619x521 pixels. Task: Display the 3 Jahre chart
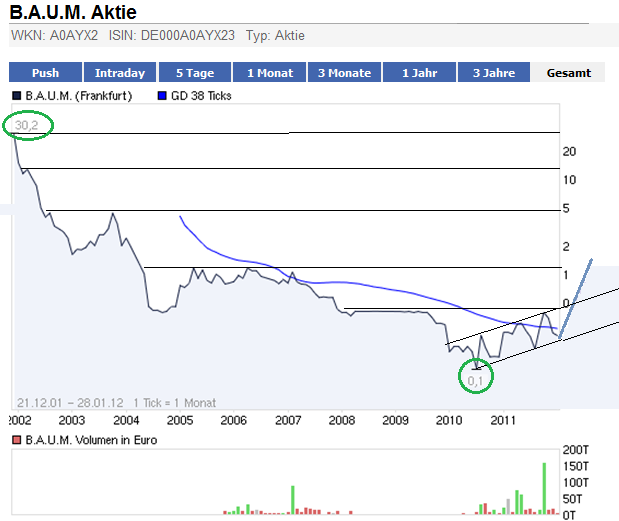(494, 73)
